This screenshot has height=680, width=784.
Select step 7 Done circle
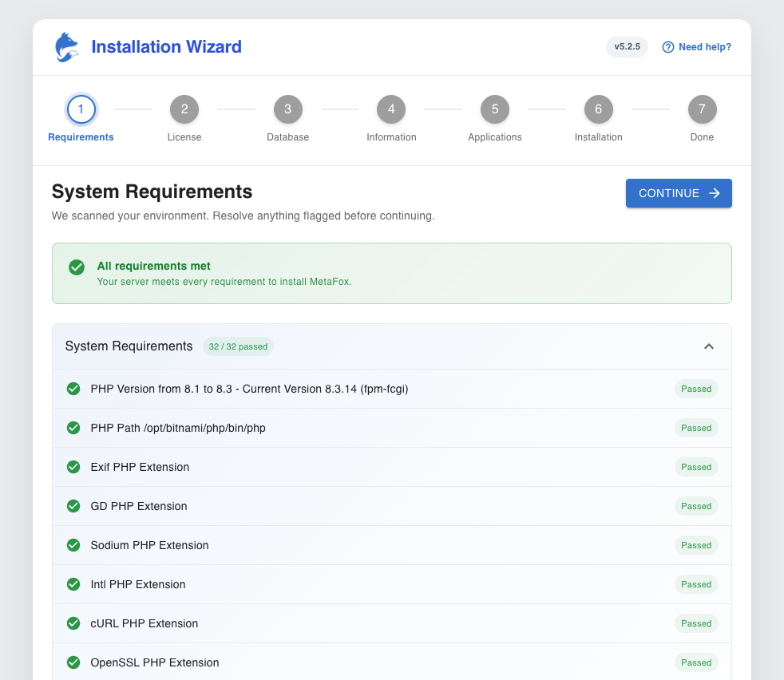point(702,109)
